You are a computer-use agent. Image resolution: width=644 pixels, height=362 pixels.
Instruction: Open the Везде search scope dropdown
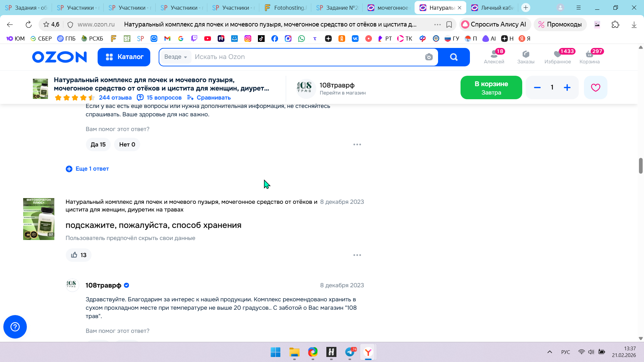(176, 57)
